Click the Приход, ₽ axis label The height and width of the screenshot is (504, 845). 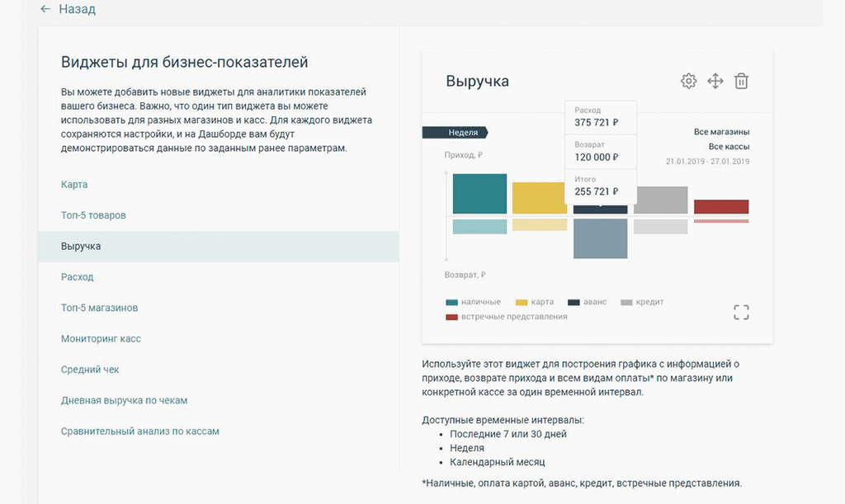coord(464,155)
